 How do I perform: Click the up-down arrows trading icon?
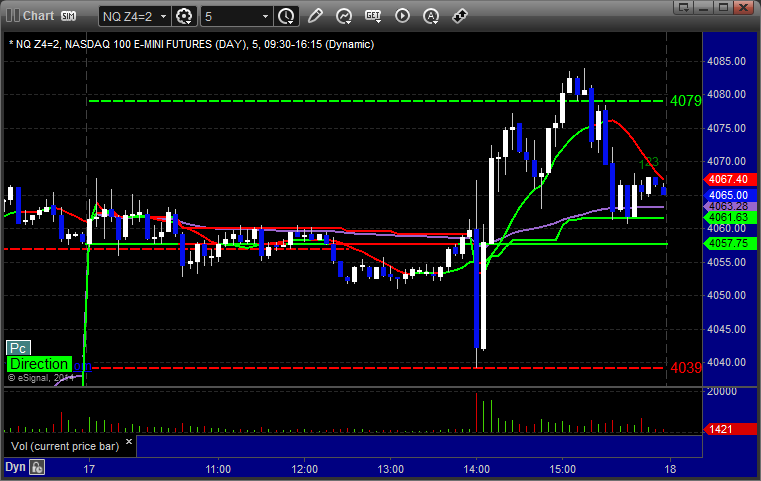(460, 16)
